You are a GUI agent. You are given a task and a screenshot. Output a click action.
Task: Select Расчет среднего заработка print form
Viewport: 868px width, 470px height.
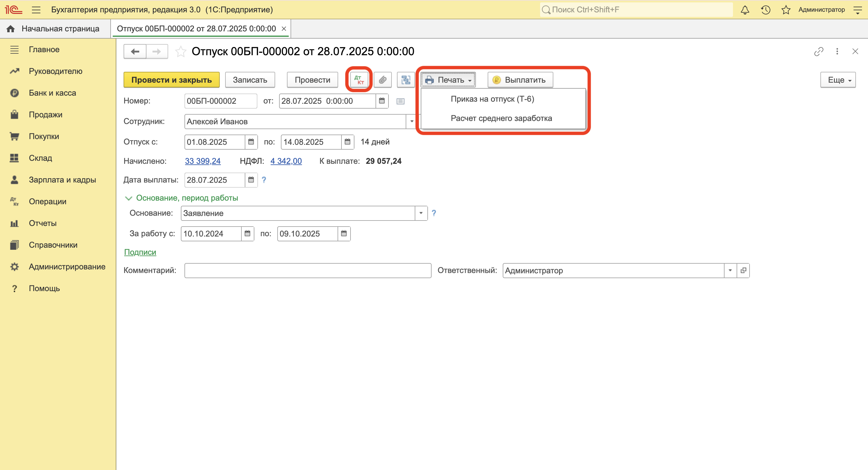click(x=503, y=118)
